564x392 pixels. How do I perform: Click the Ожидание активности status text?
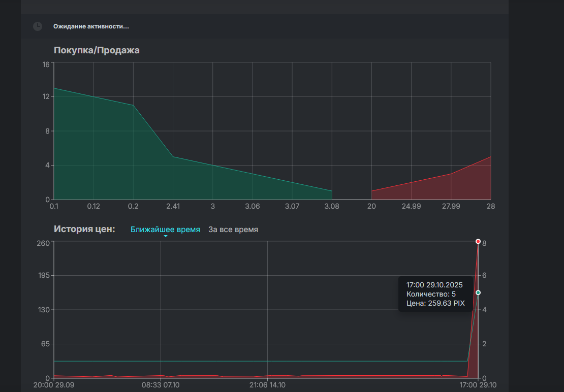pyautogui.click(x=91, y=26)
